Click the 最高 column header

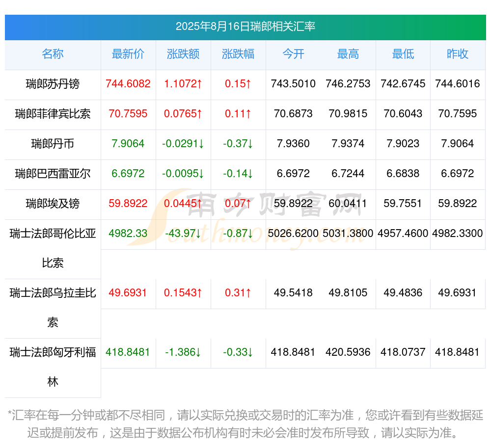pyautogui.click(x=348, y=54)
